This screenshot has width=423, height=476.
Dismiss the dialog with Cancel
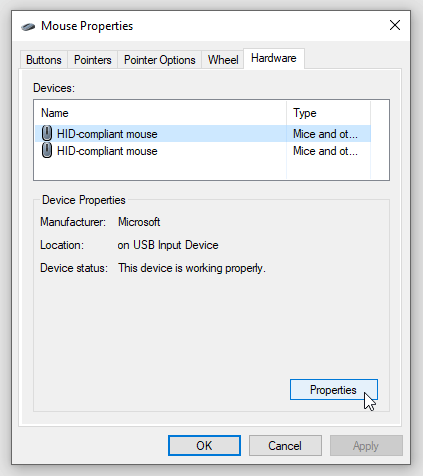point(285,445)
